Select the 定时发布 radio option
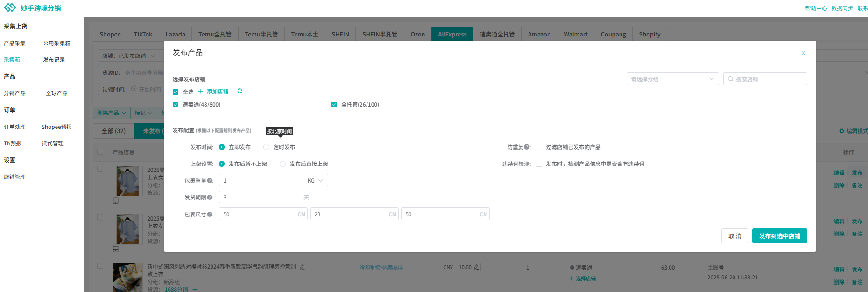Image resolution: width=868 pixels, height=292 pixels. pyautogui.click(x=267, y=147)
